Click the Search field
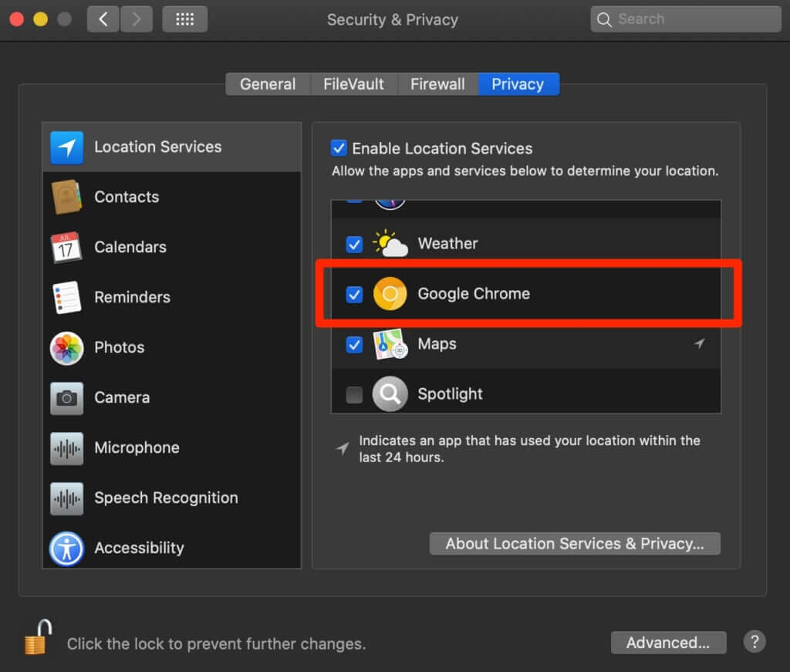 [x=686, y=19]
